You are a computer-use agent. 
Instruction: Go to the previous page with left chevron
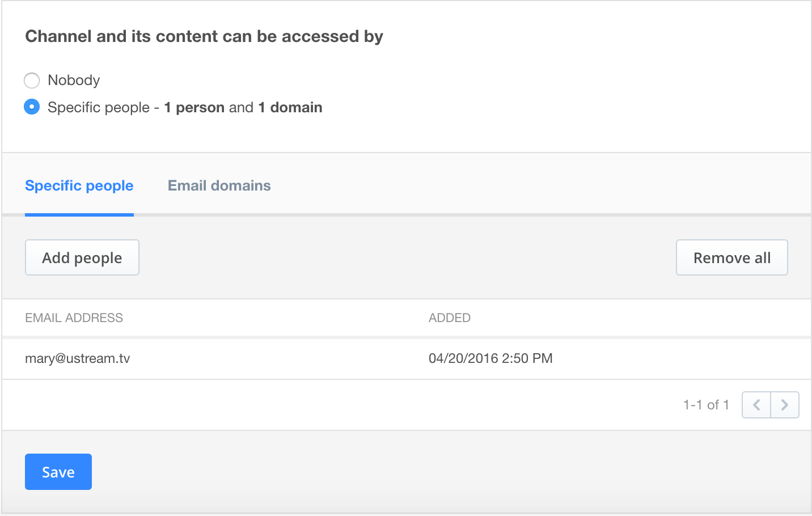point(756,405)
